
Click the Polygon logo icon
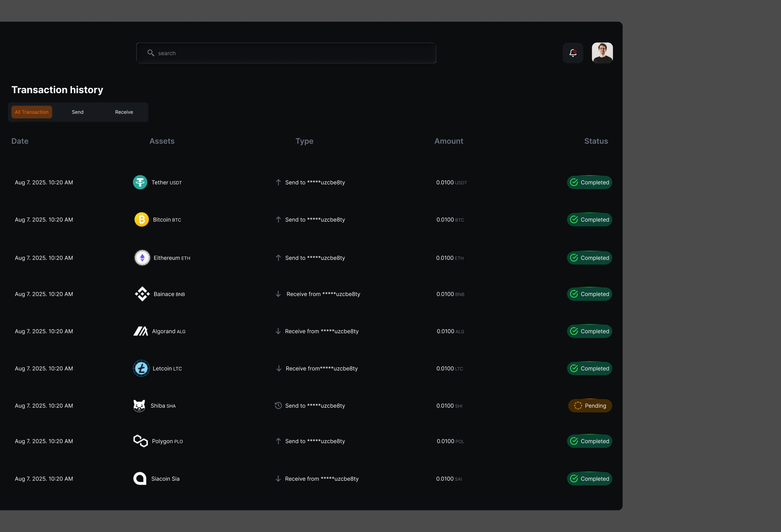(140, 441)
